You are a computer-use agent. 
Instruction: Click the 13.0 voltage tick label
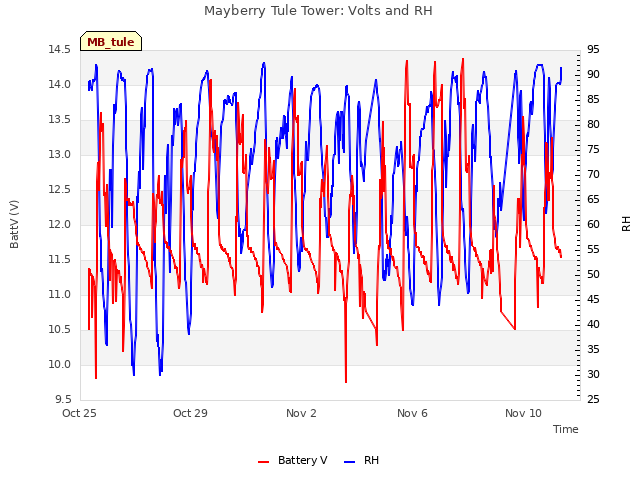tap(60, 155)
